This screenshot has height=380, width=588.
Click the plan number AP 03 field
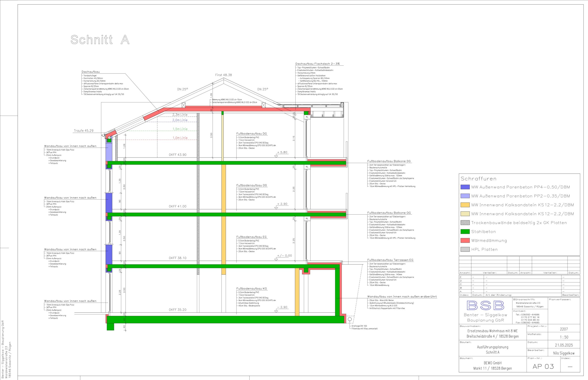click(543, 366)
